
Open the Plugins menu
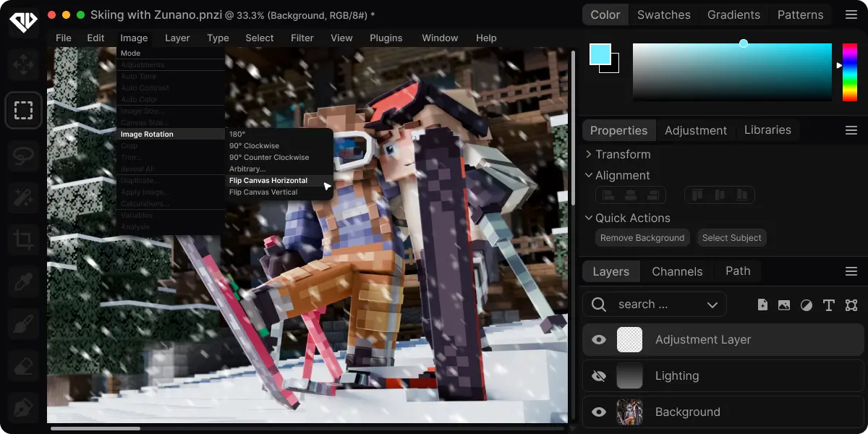pos(387,38)
